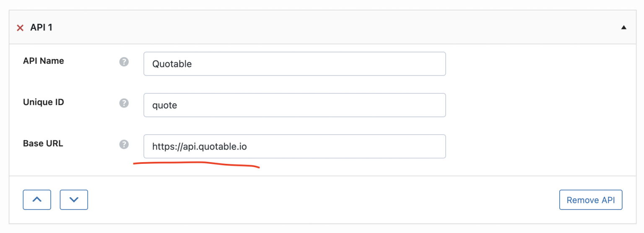The height and width of the screenshot is (233, 644).
Task: Click the API 1 panel title
Action: [x=41, y=28]
